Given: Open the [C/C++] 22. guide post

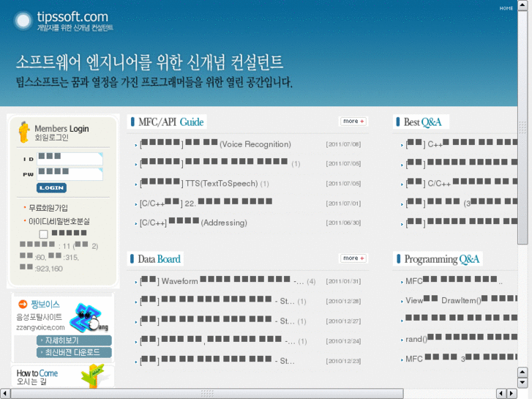Looking at the screenshot, I should tap(206, 203).
